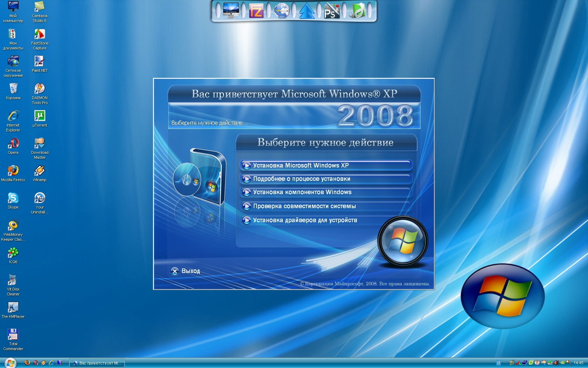Select Internet Explorer desktop icon
This screenshot has width=588, height=368.
[13, 121]
